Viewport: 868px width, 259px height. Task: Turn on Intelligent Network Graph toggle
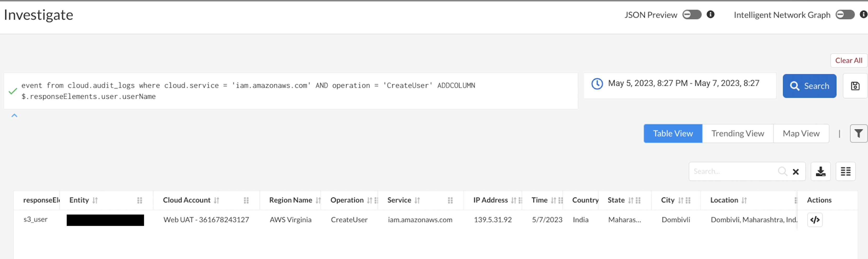pos(845,14)
